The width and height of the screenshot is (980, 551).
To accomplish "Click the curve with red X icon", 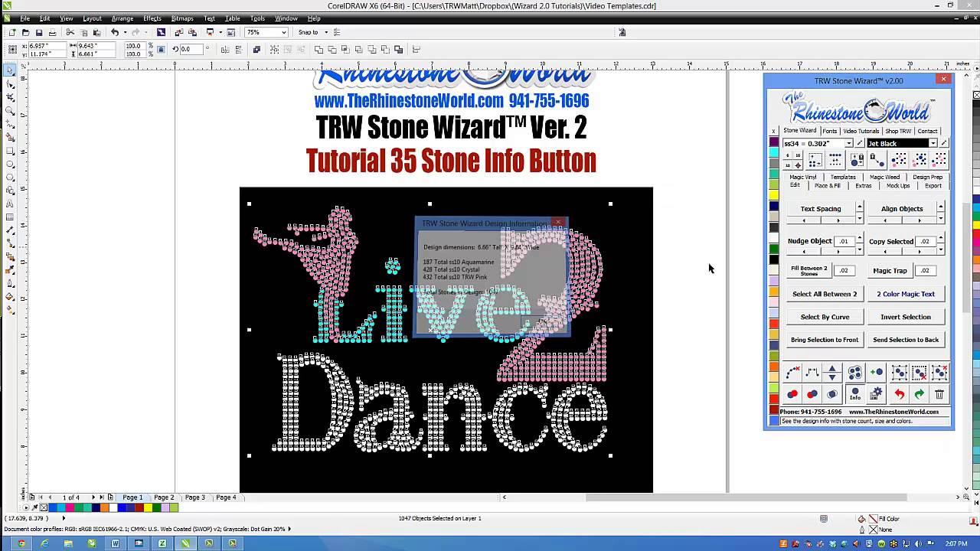I will point(792,373).
